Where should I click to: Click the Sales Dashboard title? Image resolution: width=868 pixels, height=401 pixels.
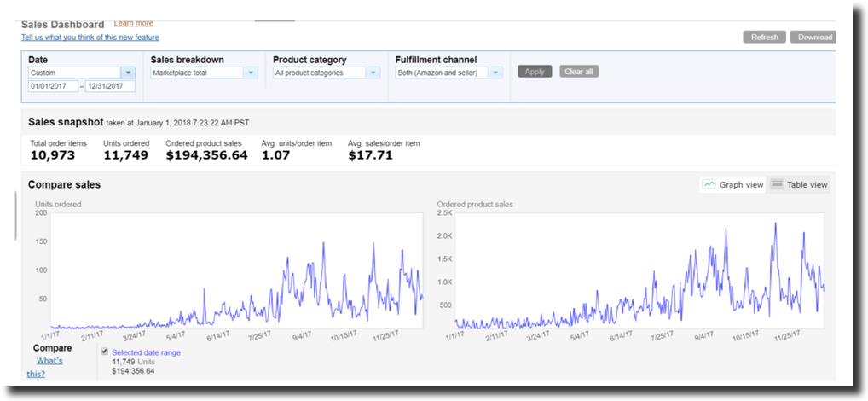pos(62,25)
